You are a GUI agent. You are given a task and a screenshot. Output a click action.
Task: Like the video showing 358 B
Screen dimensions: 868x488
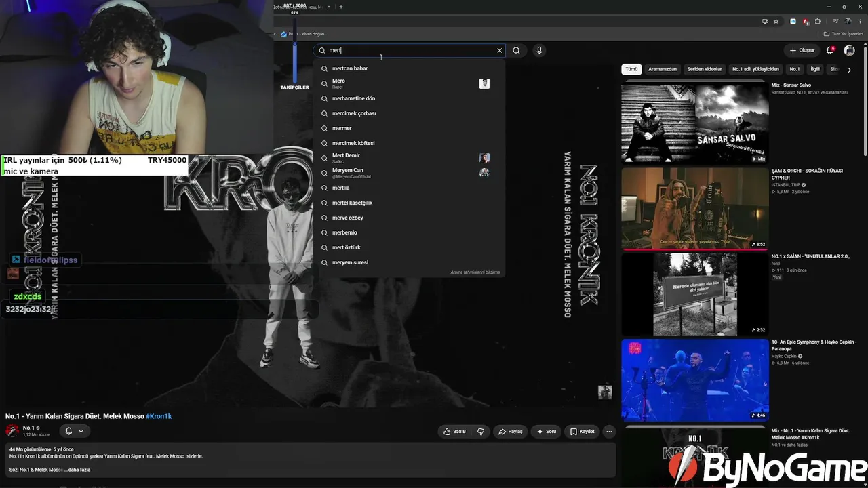point(454,431)
